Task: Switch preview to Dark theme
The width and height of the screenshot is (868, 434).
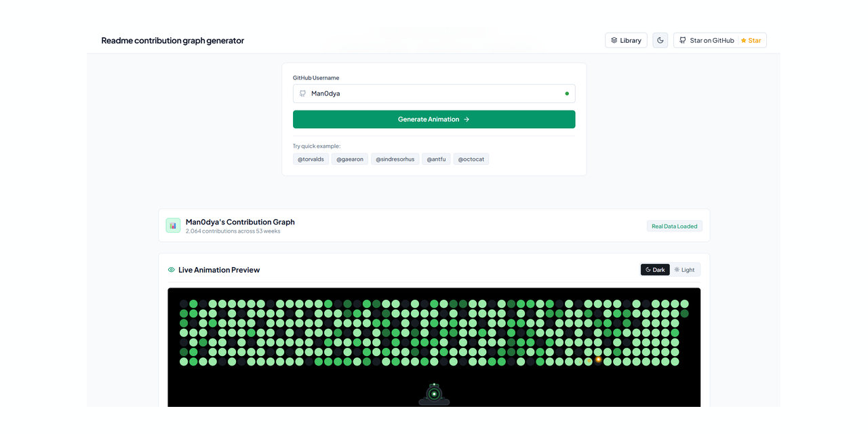Action: (x=655, y=270)
